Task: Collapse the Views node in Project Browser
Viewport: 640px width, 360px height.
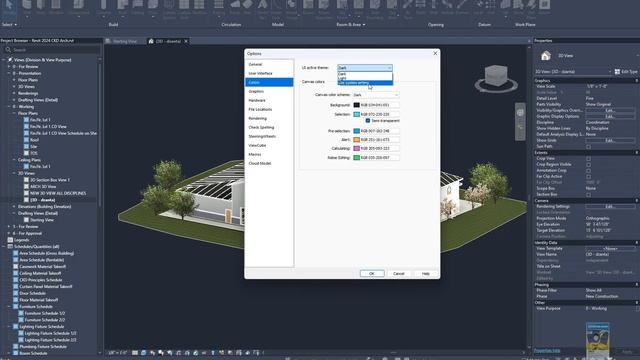Action: click(4, 60)
